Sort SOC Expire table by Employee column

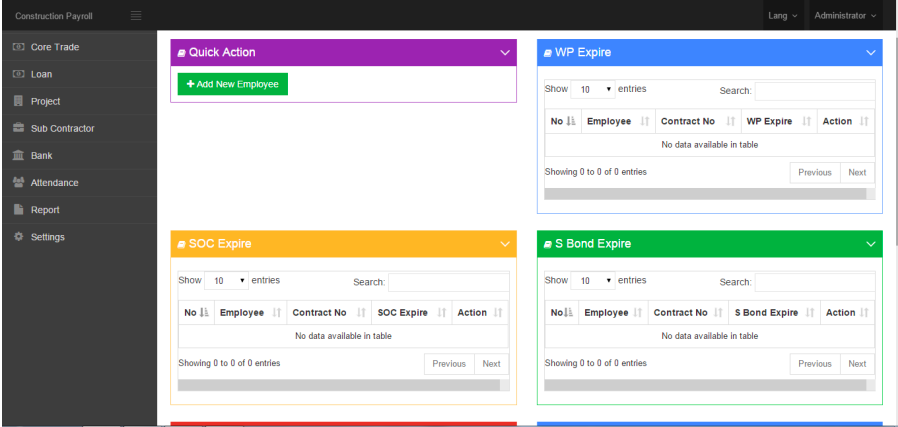249,313
